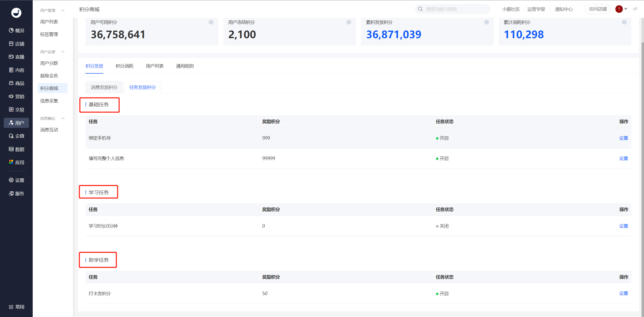
Task: Click 设置 for 填写完整个人信息 task
Action: click(x=624, y=158)
